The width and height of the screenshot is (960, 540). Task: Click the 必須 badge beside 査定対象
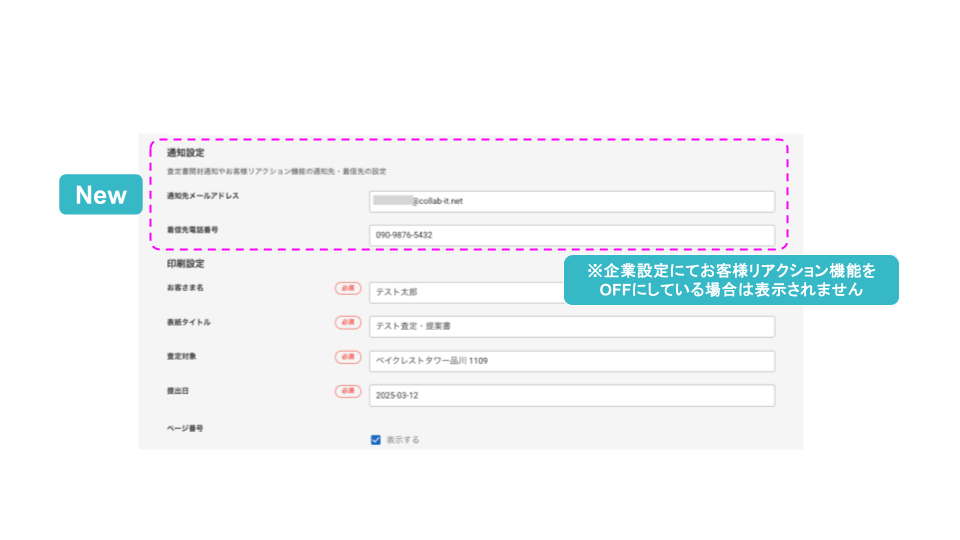347,357
